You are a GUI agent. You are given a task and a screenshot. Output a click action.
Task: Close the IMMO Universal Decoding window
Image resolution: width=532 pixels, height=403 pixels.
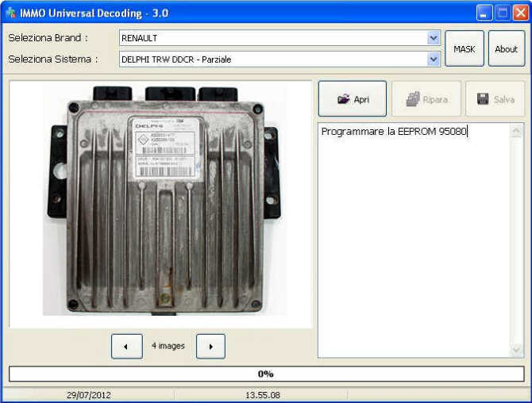pos(520,13)
